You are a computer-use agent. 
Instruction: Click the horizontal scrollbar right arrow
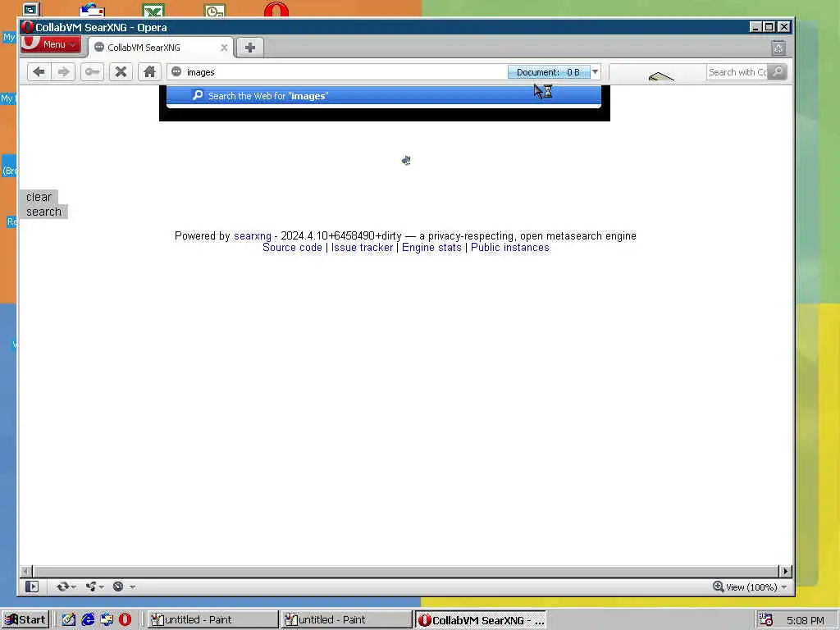click(x=785, y=571)
